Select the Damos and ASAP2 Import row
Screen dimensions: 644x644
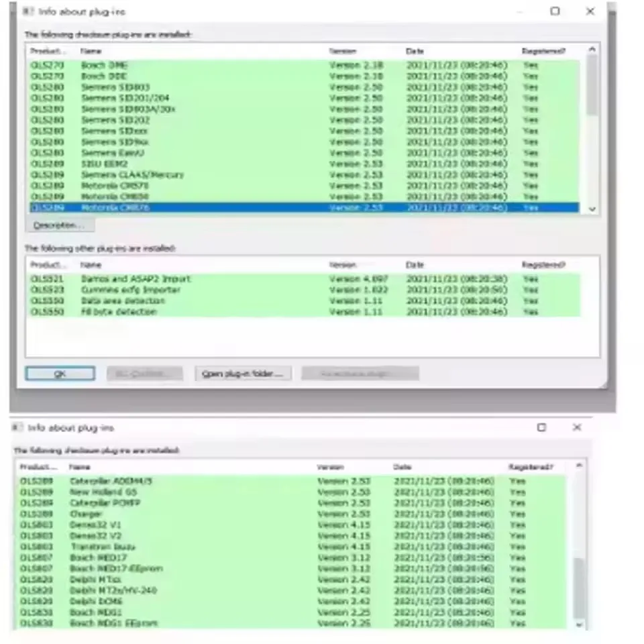(305, 279)
